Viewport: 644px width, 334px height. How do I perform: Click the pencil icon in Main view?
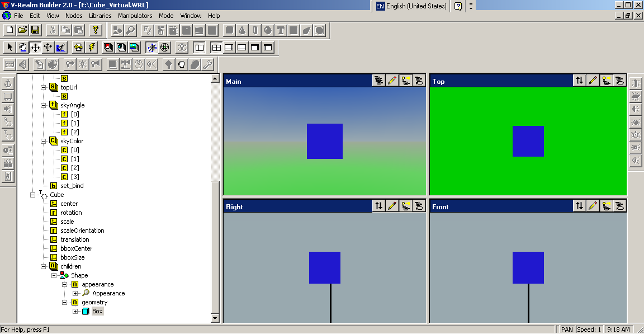click(x=392, y=81)
